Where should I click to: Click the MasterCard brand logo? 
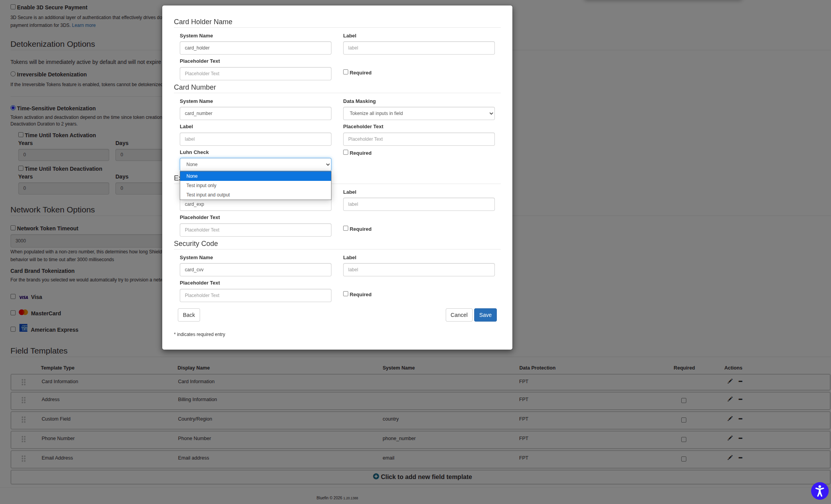click(x=23, y=312)
